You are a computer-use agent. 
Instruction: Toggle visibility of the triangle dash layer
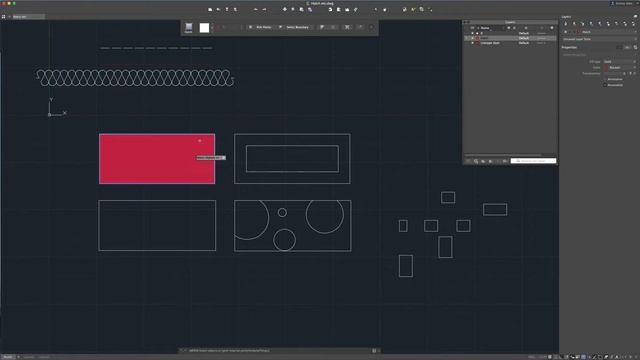[x=473, y=43]
